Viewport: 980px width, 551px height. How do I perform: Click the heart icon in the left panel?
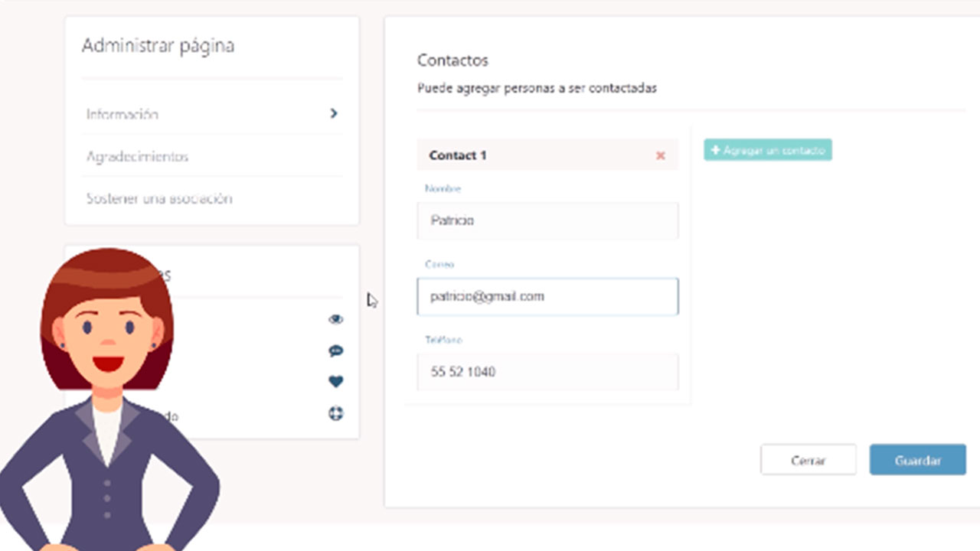coord(335,382)
